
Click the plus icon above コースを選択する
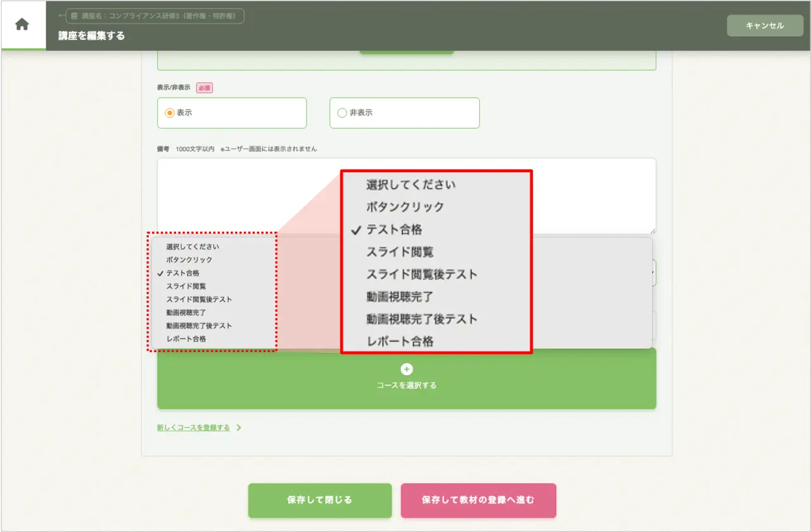[407, 369]
